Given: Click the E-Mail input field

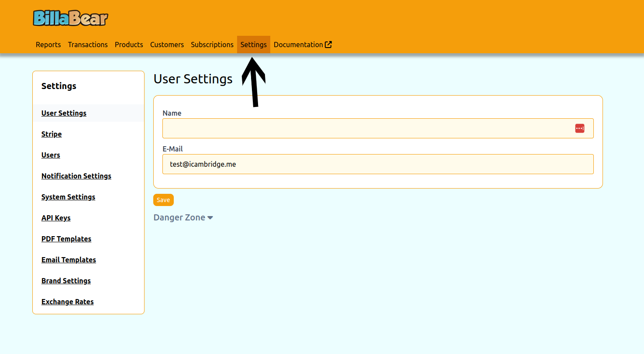Looking at the screenshot, I should (x=378, y=164).
